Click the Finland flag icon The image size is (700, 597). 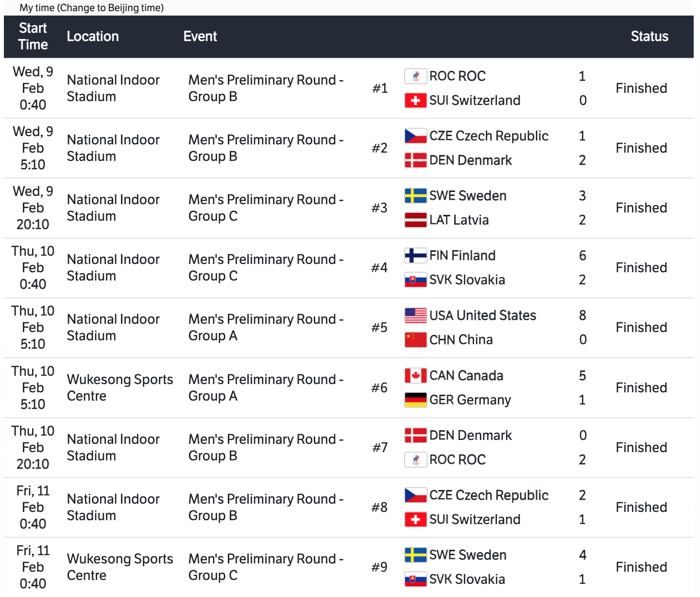click(415, 256)
